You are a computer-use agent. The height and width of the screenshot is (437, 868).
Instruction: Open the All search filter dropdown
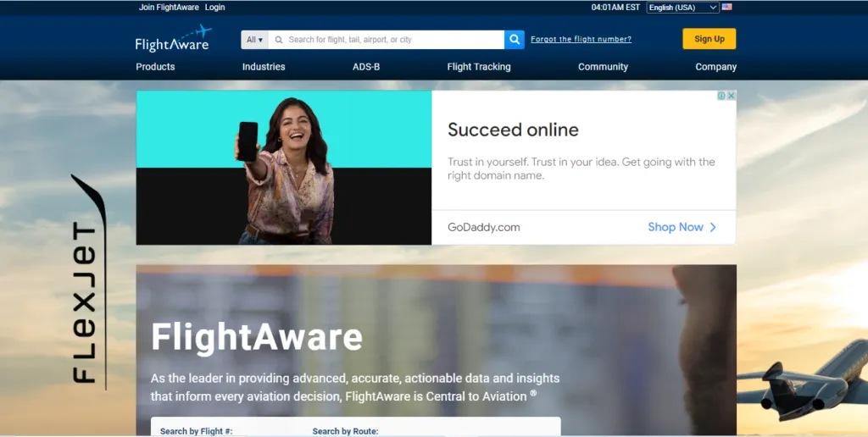tap(254, 40)
